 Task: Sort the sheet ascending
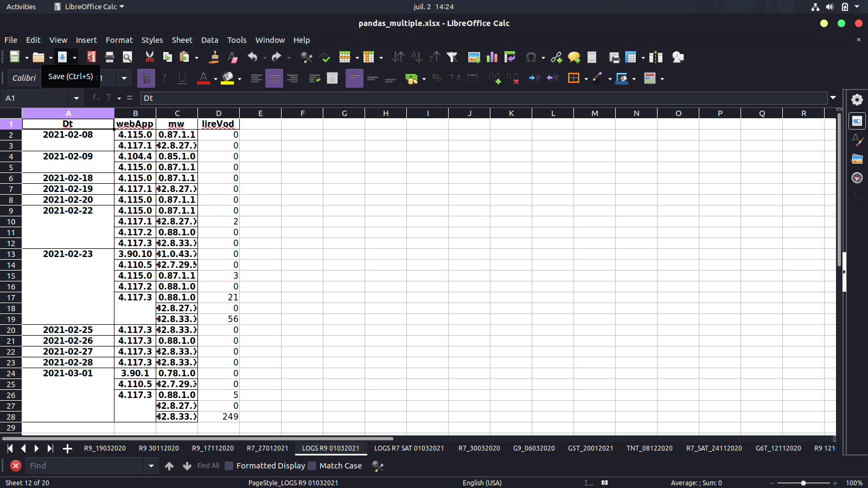click(x=416, y=57)
